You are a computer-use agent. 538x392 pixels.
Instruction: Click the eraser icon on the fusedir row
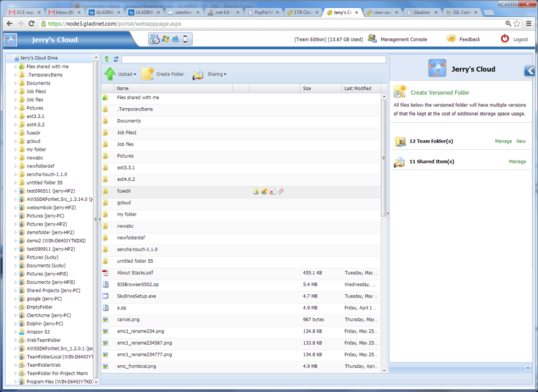(x=281, y=191)
